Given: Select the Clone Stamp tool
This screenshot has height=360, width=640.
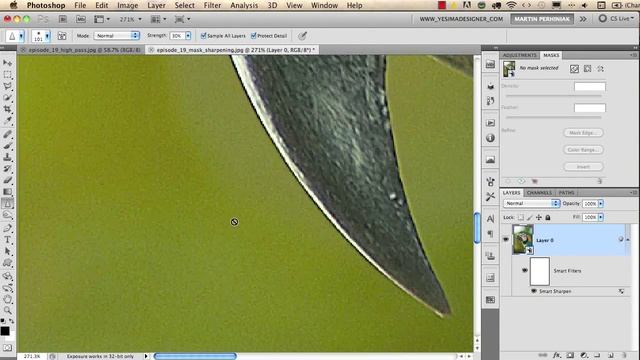Looking at the screenshot, I should tap(7, 157).
